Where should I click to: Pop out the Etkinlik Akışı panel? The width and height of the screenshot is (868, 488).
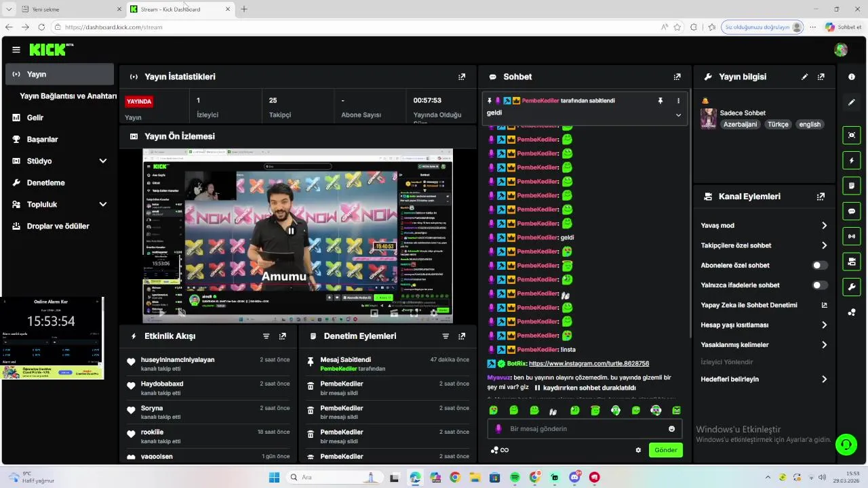(282, 336)
